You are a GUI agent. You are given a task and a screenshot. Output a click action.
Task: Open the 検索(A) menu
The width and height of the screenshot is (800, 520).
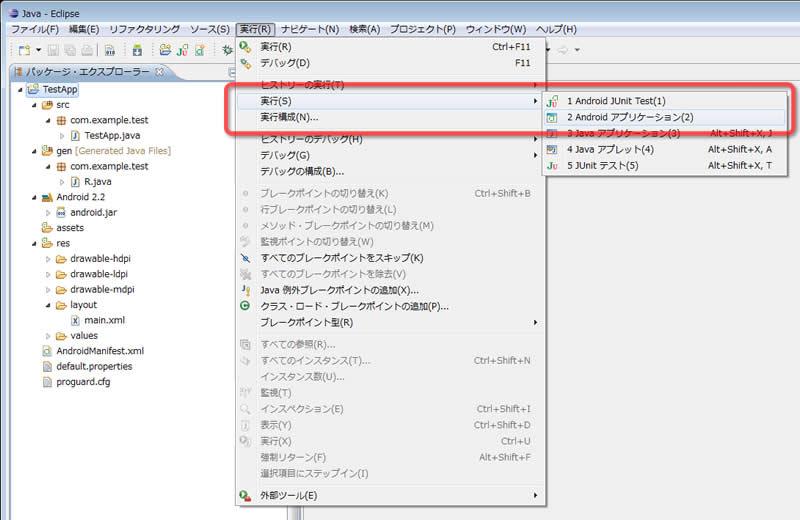(365, 29)
